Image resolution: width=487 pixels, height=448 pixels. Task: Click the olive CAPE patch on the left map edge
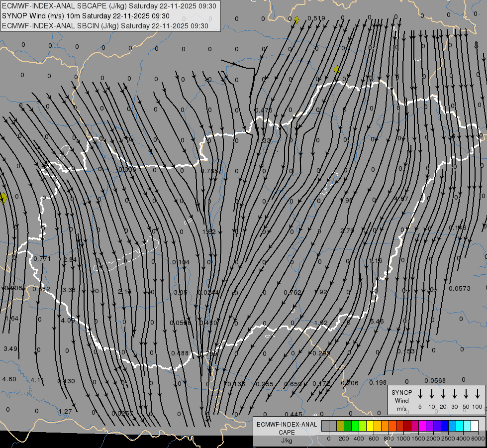click(3, 198)
